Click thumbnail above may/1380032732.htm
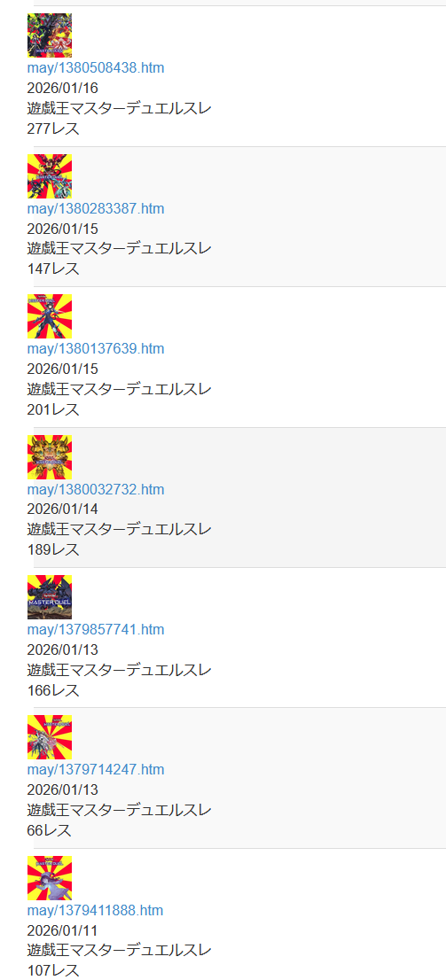The image size is (446, 980). point(50,457)
